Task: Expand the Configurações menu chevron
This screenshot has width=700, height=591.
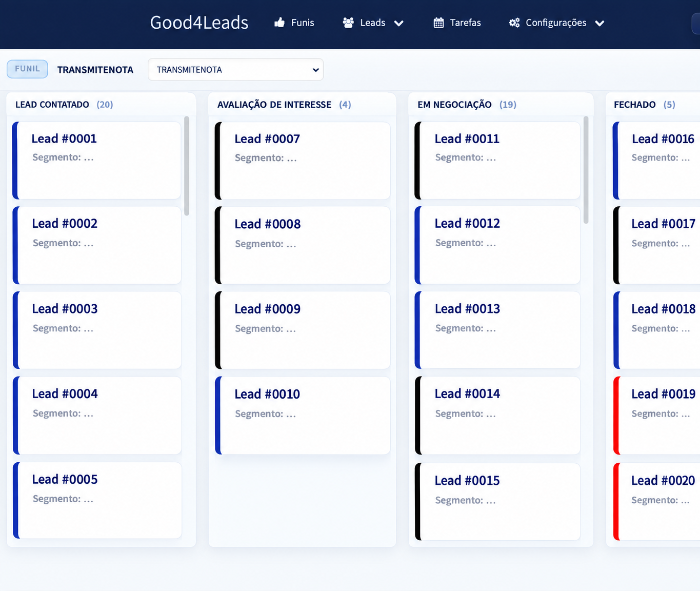Action: (599, 23)
